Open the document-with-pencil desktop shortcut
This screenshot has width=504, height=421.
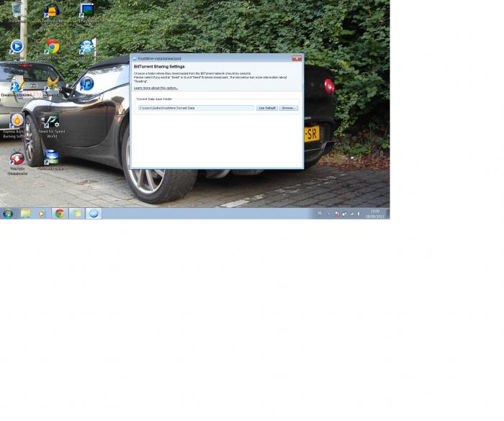16,86
